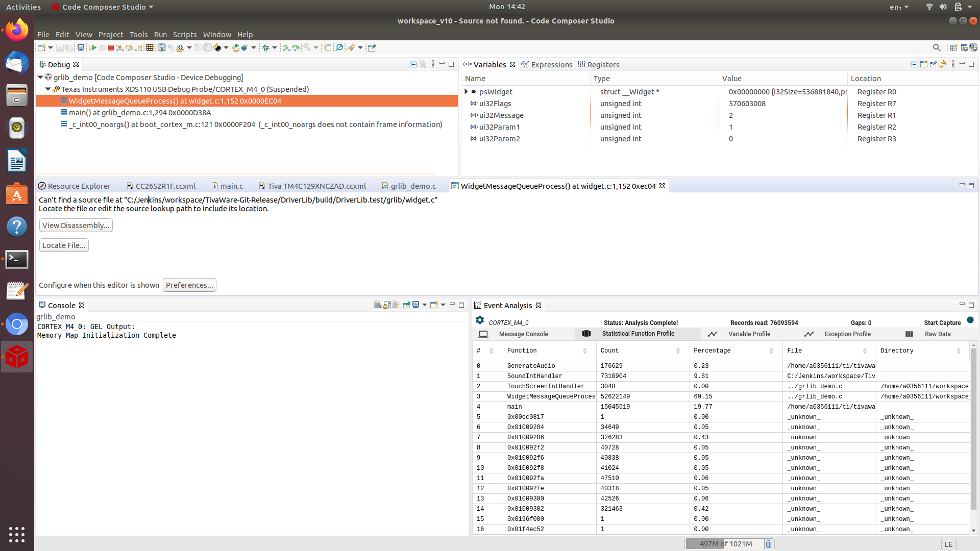Click the Event Analysis settings gear
This screenshot has height=551, width=980.
(x=480, y=320)
